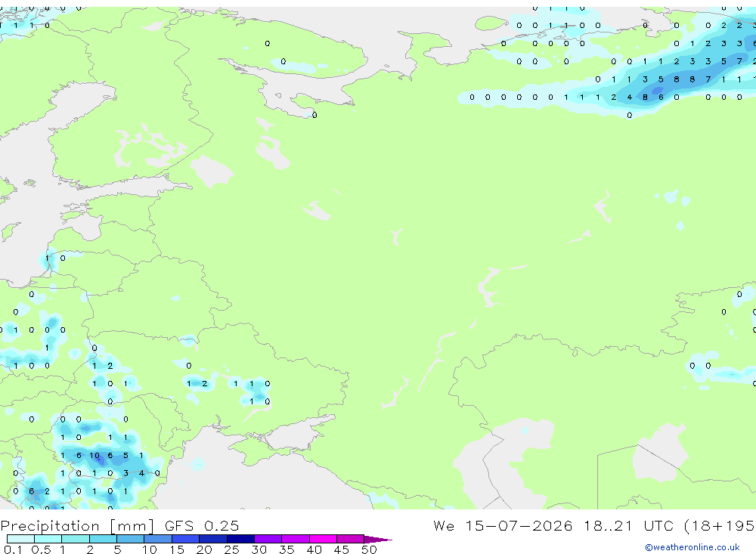Click the '10' precipitation value on the map
Viewport: 756px width, 554px height.
coord(94,455)
